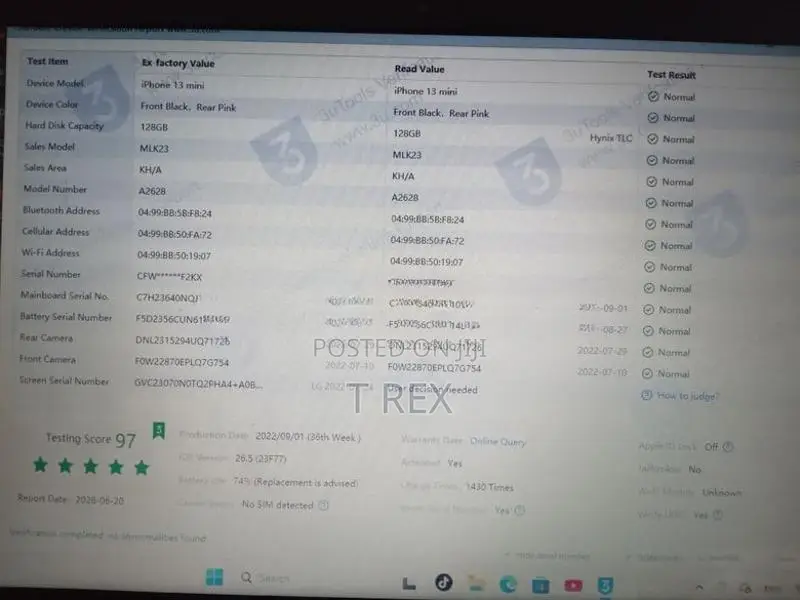Click the Normal check icon for Device Color

click(x=653, y=118)
